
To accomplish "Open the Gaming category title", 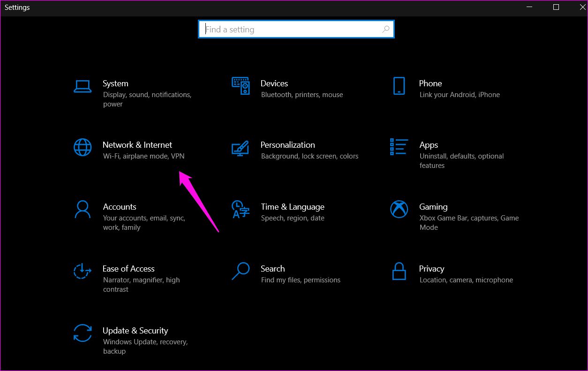I will pyautogui.click(x=433, y=207).
